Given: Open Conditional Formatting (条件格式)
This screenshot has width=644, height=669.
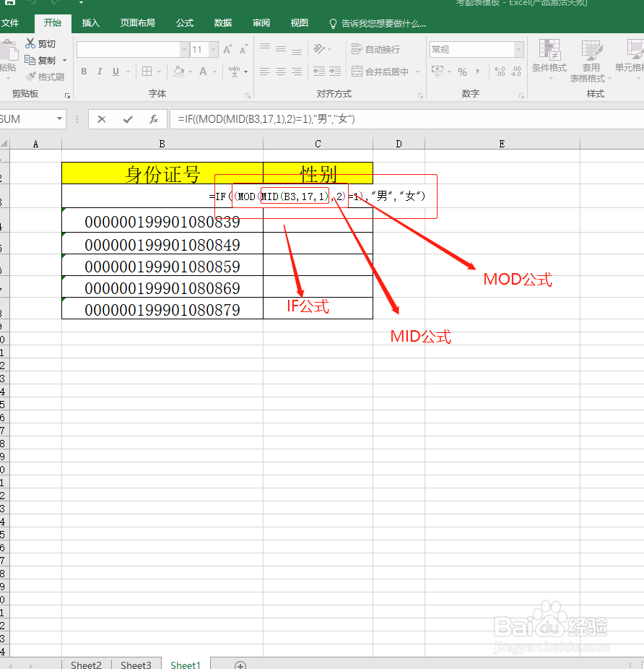Looking at the screenshot, I should 549,60.
